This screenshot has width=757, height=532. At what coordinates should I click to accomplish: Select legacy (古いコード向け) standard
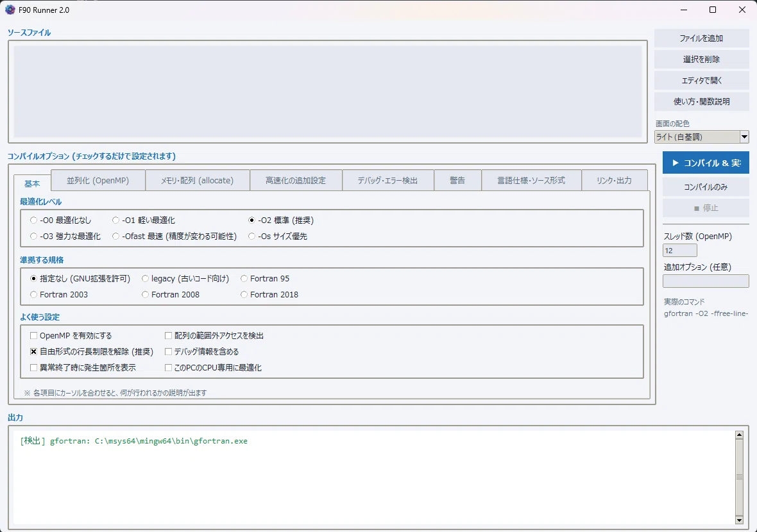point(185,279)
